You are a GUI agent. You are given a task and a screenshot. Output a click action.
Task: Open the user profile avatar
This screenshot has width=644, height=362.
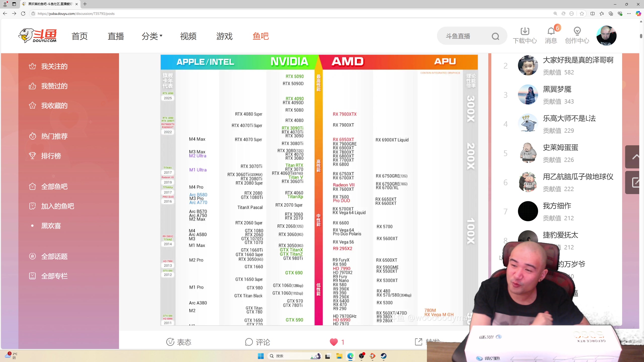coord(606,36)
